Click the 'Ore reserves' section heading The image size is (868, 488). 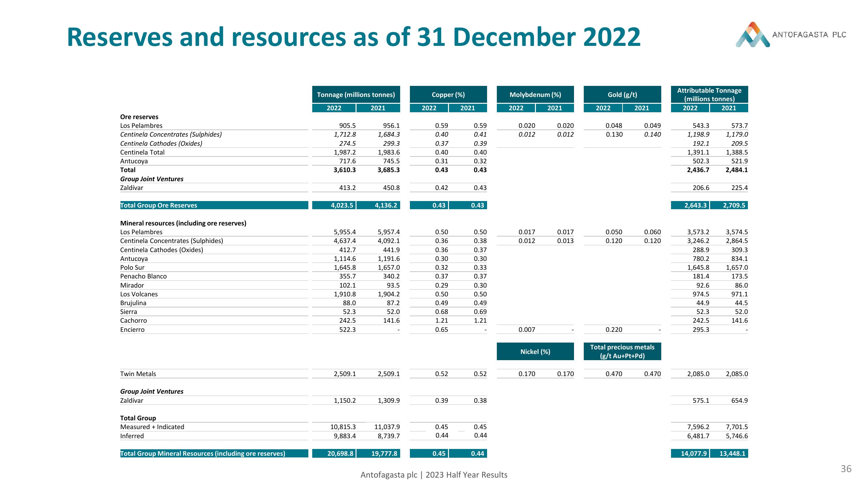pos(139,117)
